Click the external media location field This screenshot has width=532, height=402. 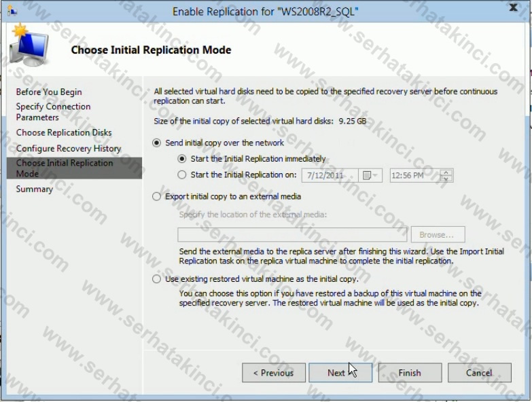click(x=292, y=234)
